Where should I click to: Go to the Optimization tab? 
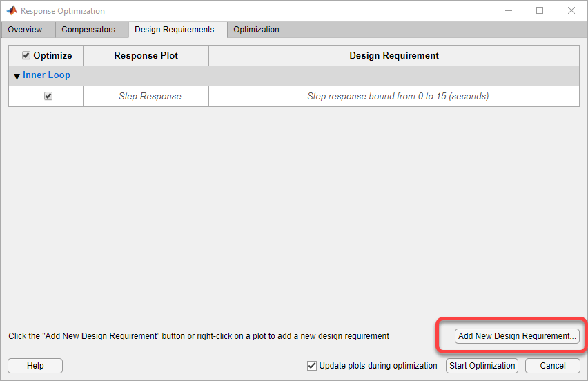(259, 30)
